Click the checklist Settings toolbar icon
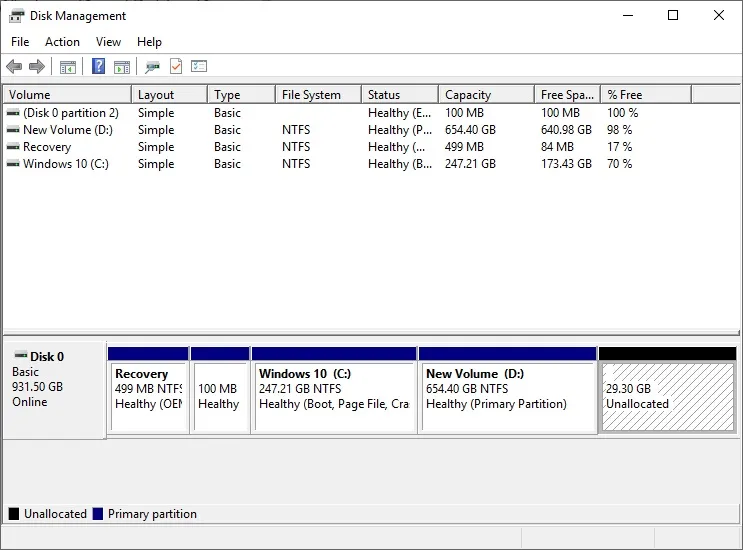 [x=199, y=67]
